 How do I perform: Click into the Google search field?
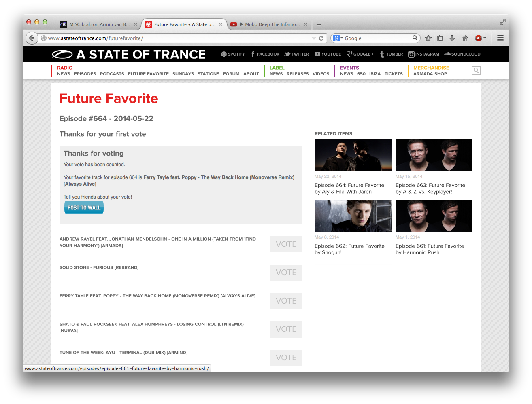click(x=377, y=38)
